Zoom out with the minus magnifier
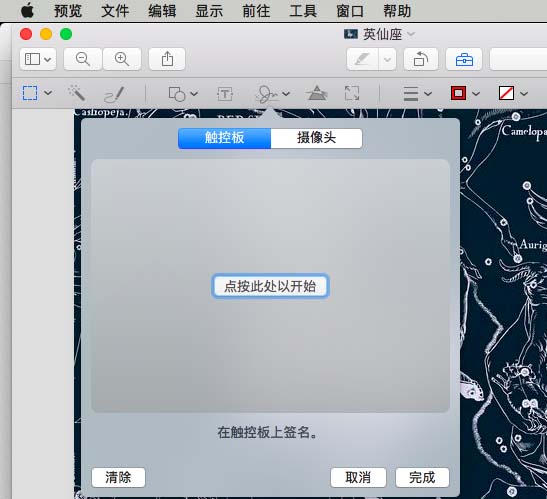The image size is (547, 499). 83,59
